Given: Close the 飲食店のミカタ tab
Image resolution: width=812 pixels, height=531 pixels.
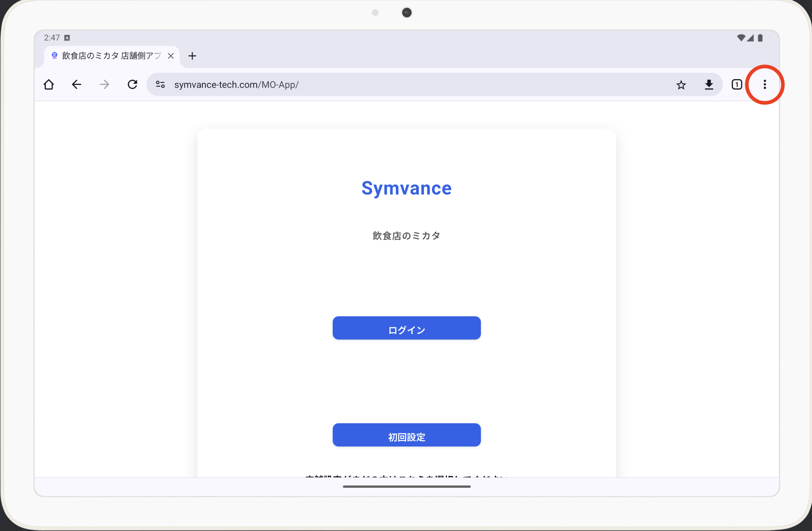Looking at the screenshot, I should [171, 56].
